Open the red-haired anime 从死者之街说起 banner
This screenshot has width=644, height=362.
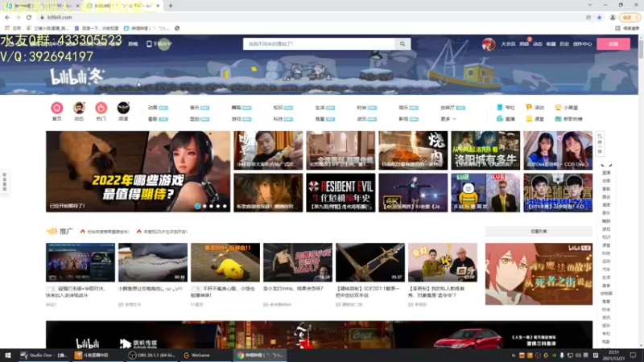[x=539, y=274]
